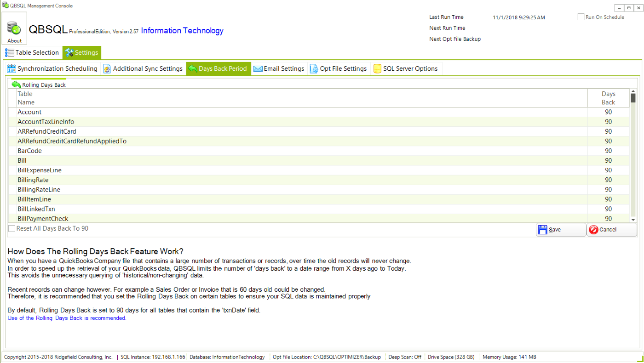Click 'Use of the Rolling Days Back is recommended'
The width and height of the screenshot is (644, 363).
(x=67, y=318)
